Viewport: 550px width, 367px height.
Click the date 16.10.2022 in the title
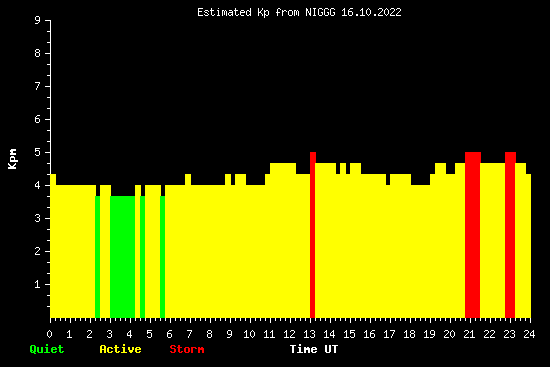[371, 12]
